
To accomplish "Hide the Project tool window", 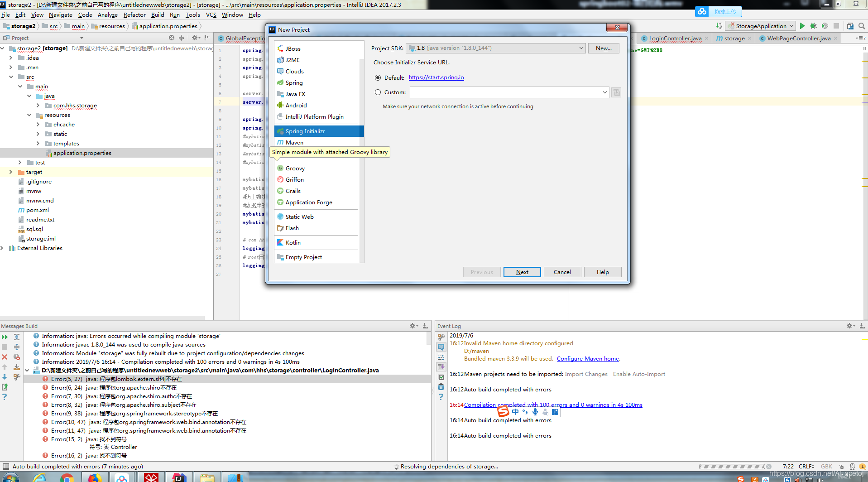I will tap(207, 38).
